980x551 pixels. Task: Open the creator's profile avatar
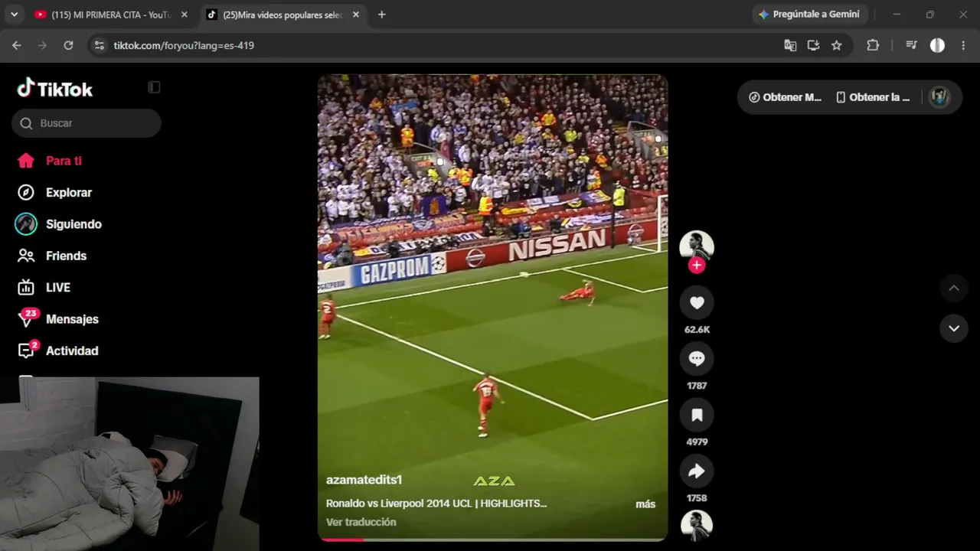coord(697,246)
